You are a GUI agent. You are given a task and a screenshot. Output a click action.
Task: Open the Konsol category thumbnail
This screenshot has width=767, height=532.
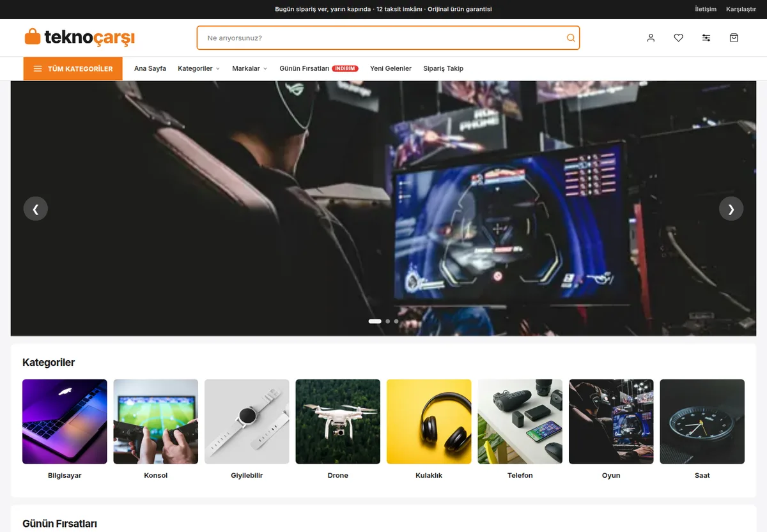(156, 422)
